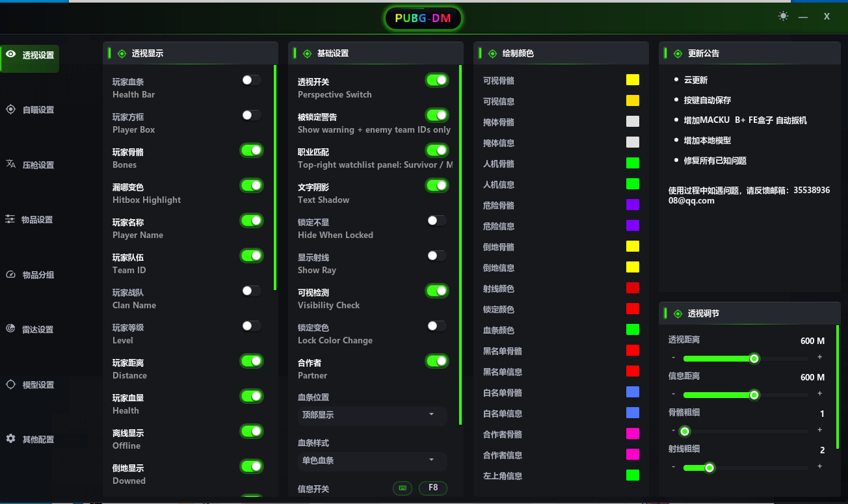848x504 pixels.
Task: Open the 危险骨骼 purple color swatch
Action: pos(633,205)
